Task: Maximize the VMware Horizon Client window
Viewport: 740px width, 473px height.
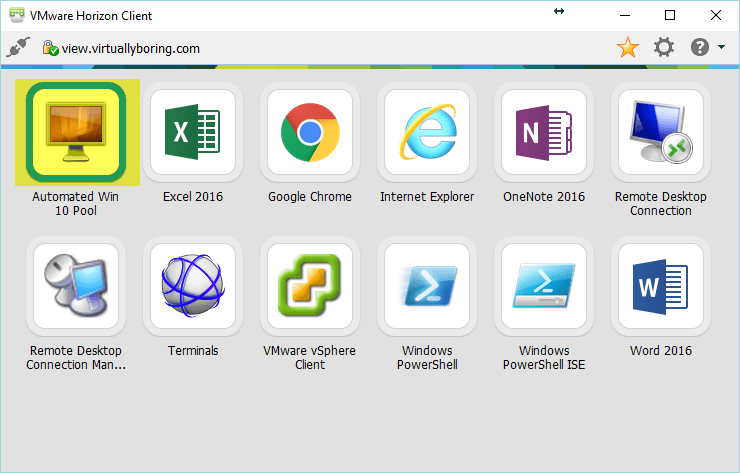Action: click(670, 15)
